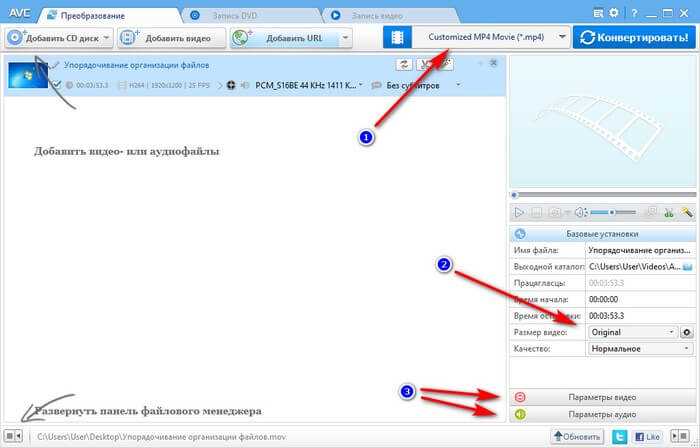700x448 pixels.
Task: Click the Windows thumbnail of the video
Action: click(28, 75)
